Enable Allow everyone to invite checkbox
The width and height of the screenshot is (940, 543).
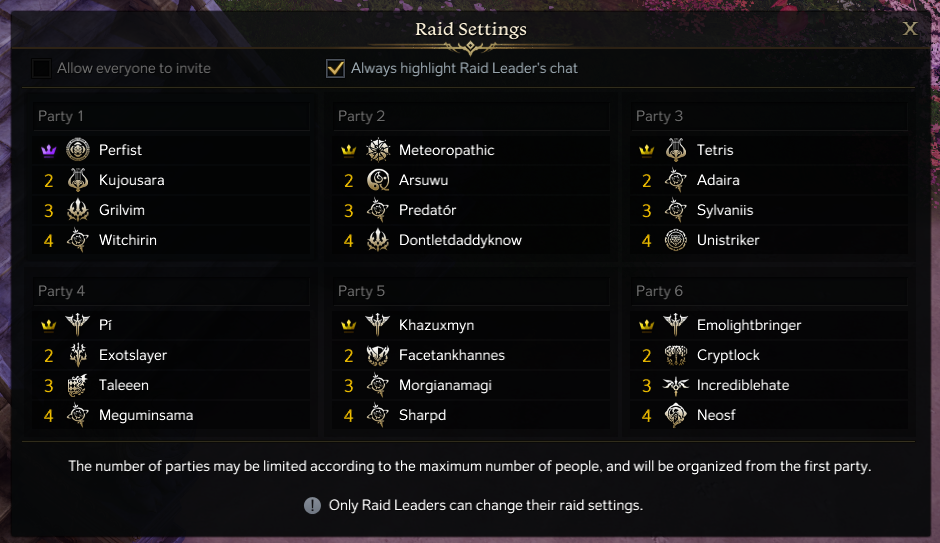tap(41, 69)
